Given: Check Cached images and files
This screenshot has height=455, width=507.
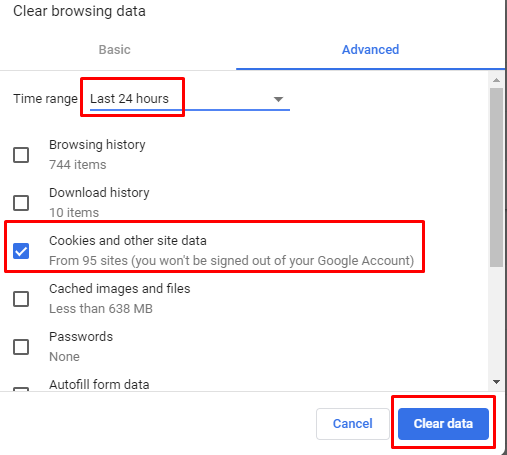Looking at the screenshot, I should tap(21, 299).
